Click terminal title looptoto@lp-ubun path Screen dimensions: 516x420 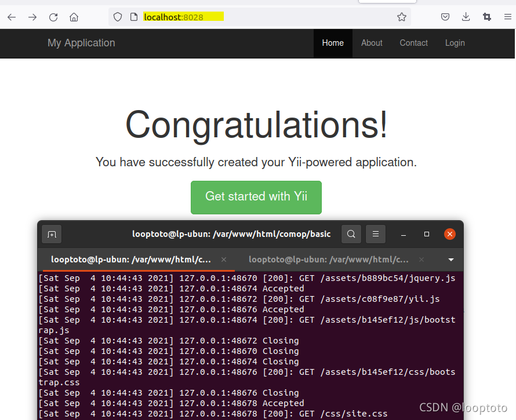(231, 234)
